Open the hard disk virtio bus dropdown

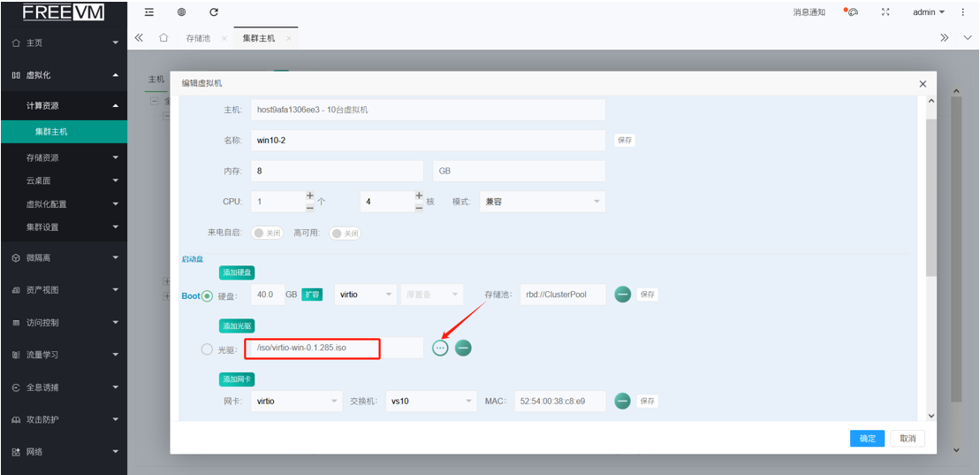click(x=365, y=295)
